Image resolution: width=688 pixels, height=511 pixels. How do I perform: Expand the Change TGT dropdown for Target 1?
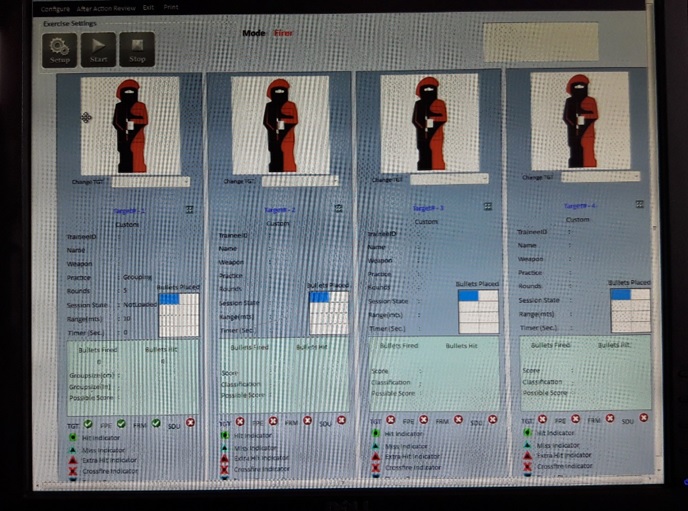(150, 182)
